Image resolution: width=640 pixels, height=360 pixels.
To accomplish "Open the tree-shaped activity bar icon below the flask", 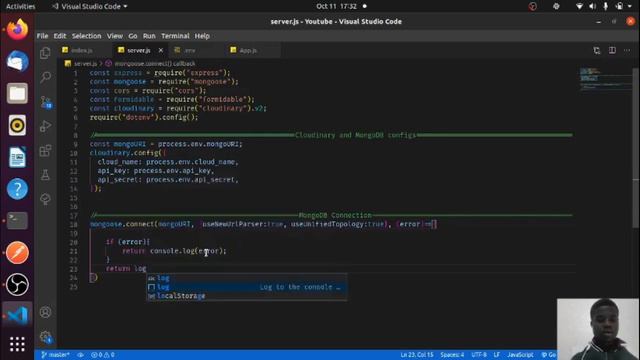I will pos(45,199).
